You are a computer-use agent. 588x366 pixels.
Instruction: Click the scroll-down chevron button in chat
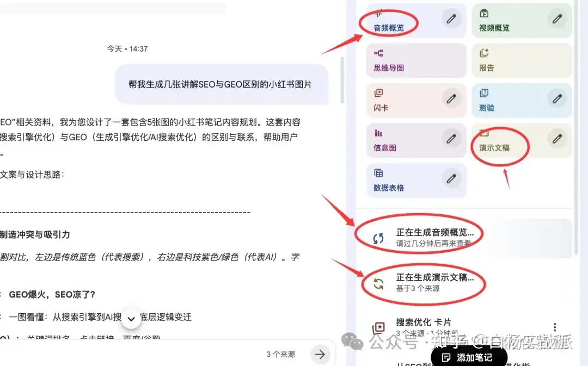[x=131, y=319]
